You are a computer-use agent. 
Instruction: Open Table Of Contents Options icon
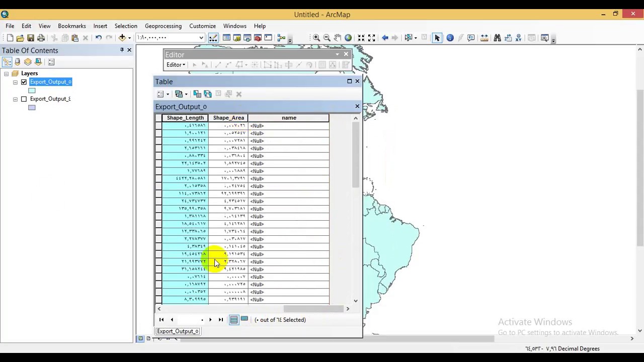point(51,62)
